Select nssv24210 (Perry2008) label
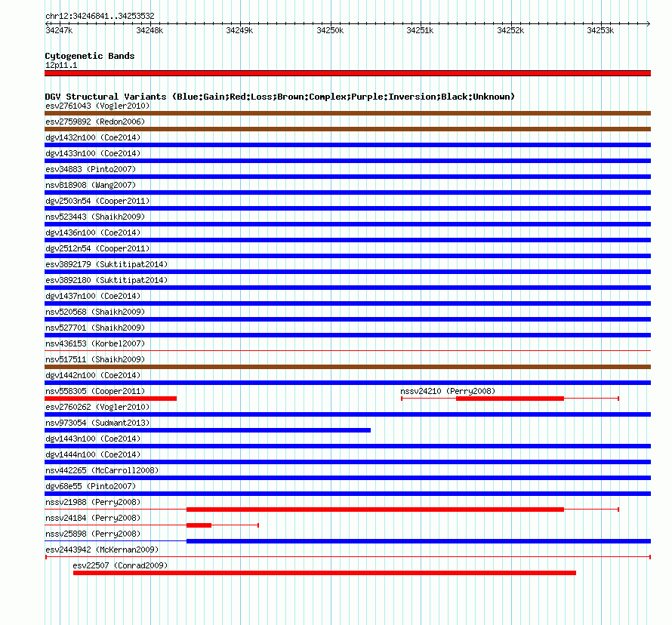 click(448, 391)
